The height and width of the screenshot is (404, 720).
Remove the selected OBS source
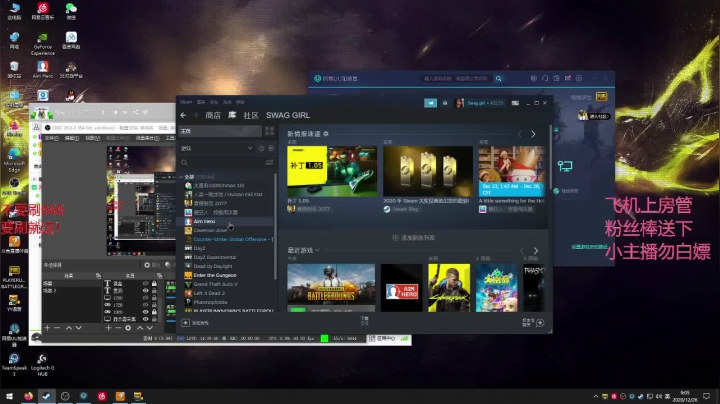coord(118,328)
